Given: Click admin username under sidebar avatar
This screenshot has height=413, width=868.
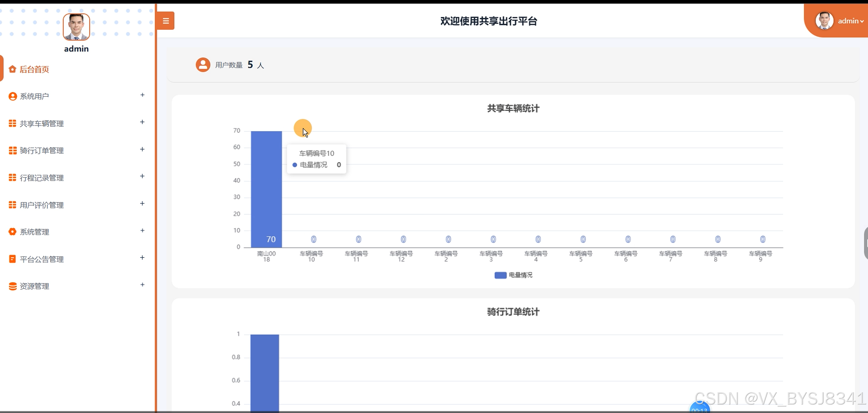Looking at the screenshot, I should 76,49.
